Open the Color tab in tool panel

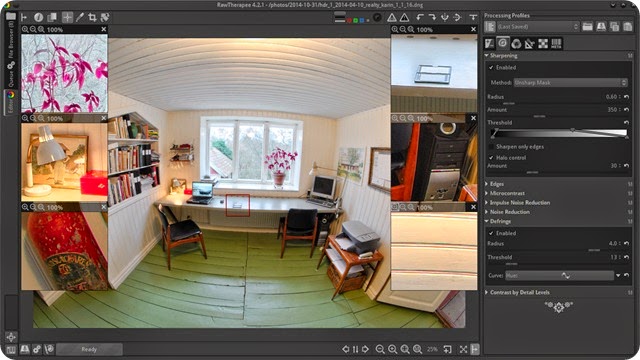tap(516, 43)
